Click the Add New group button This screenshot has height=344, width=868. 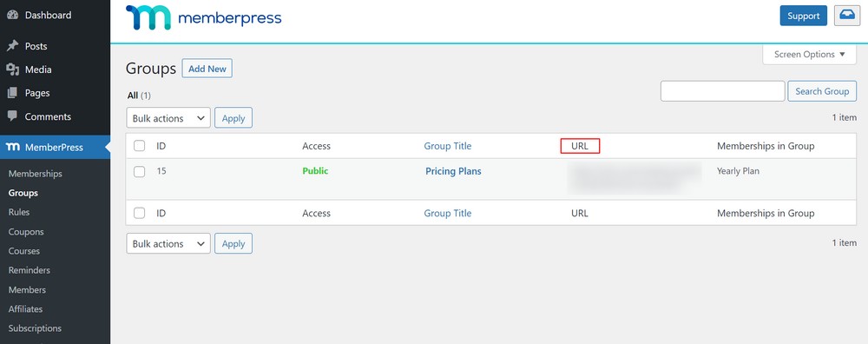(207, 69)
